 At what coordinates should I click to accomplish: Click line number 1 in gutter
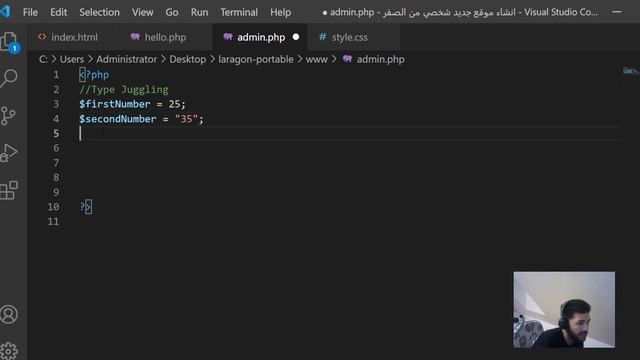coord(56,75)
